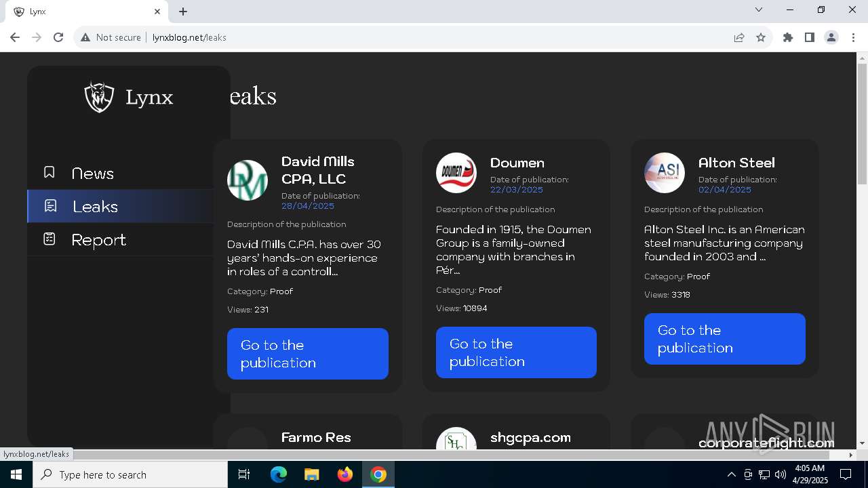
Task: Click the date 28/04/2025
Action: point(308,205)
